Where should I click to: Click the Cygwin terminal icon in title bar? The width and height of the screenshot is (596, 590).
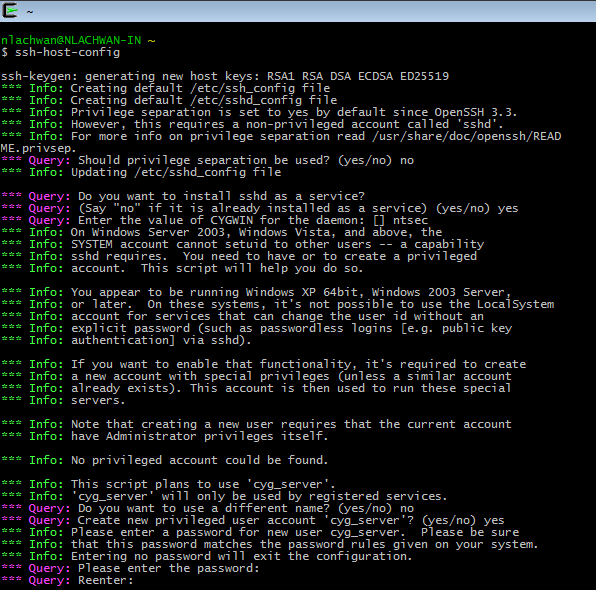click(x=10, y=10)
